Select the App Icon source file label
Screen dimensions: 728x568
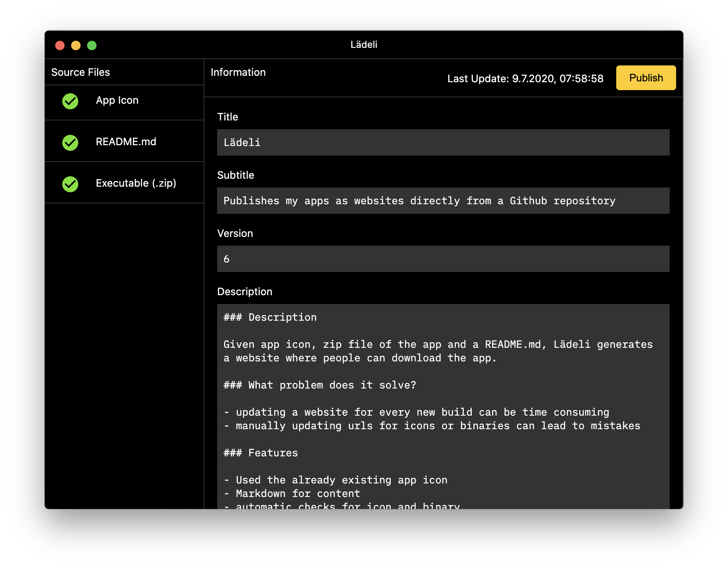click(117, 101)
